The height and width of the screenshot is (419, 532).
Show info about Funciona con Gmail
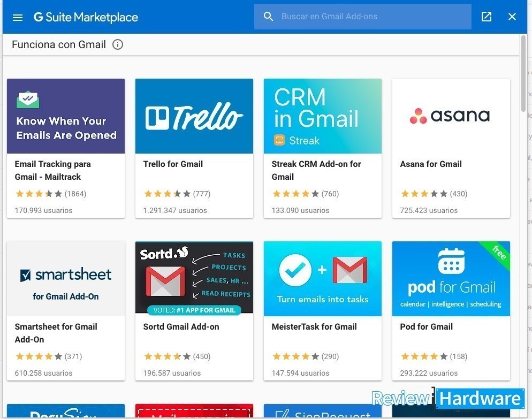pyautogui.click(x=118, y=44)
